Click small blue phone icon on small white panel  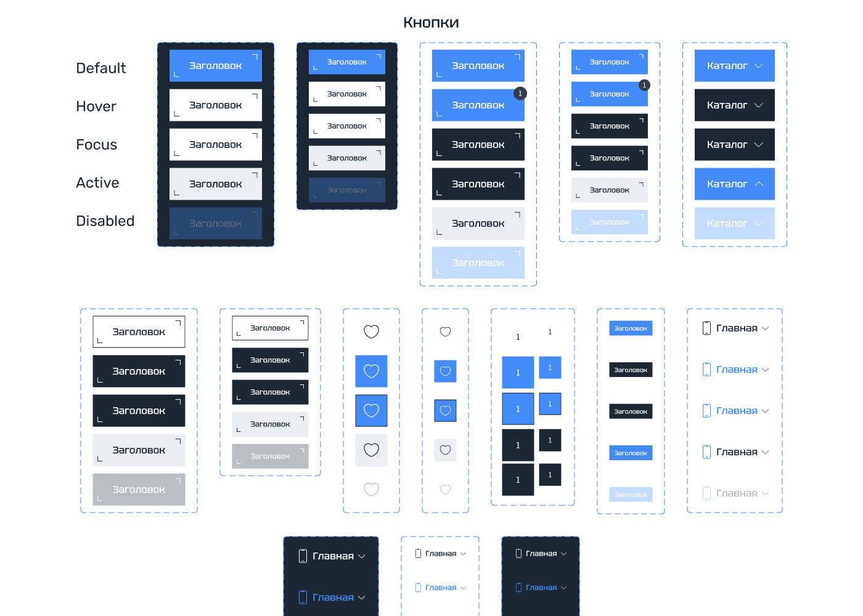pyautogui.click(x=418, y=588)
